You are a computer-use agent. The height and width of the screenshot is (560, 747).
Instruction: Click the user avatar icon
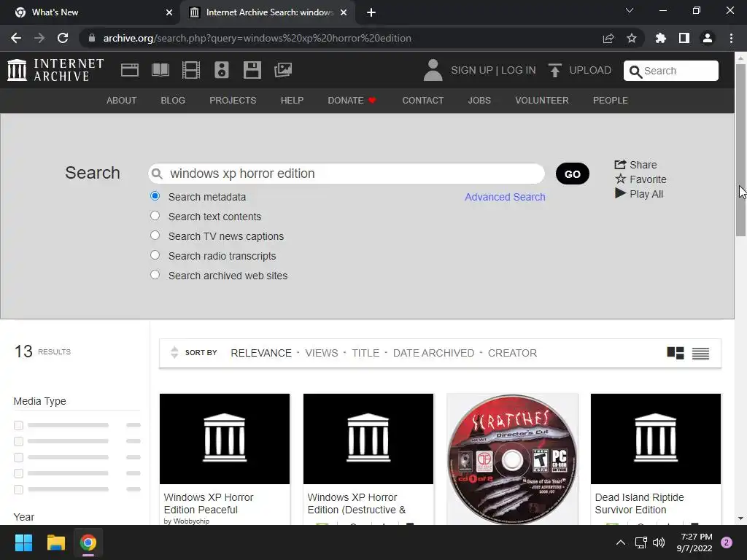(x=433, y=70)
